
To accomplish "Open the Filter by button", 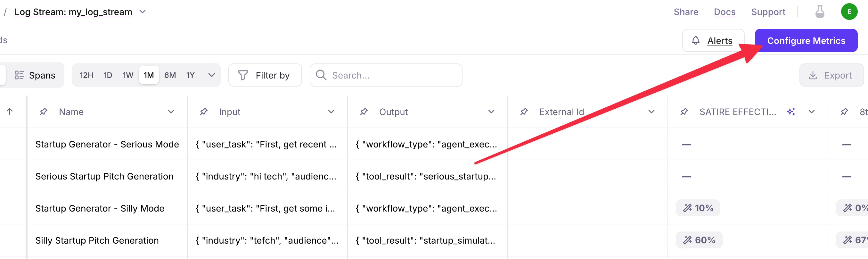I will coord(265,75).
